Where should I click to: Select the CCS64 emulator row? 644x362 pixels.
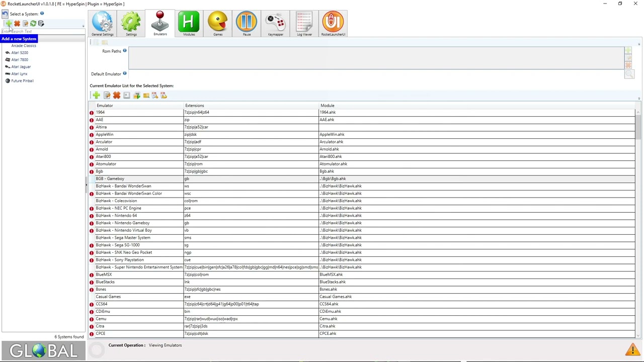(362, 304)
